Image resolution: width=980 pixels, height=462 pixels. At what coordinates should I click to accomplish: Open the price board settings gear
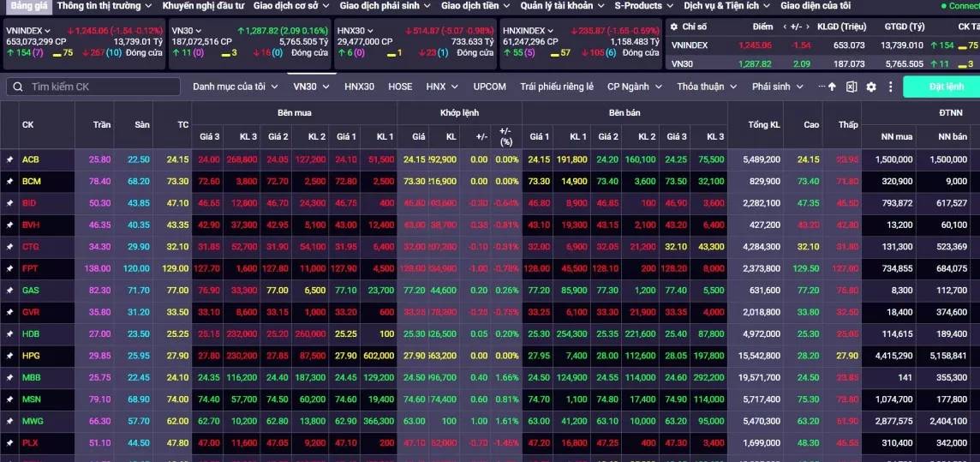(x=871, y=87)
